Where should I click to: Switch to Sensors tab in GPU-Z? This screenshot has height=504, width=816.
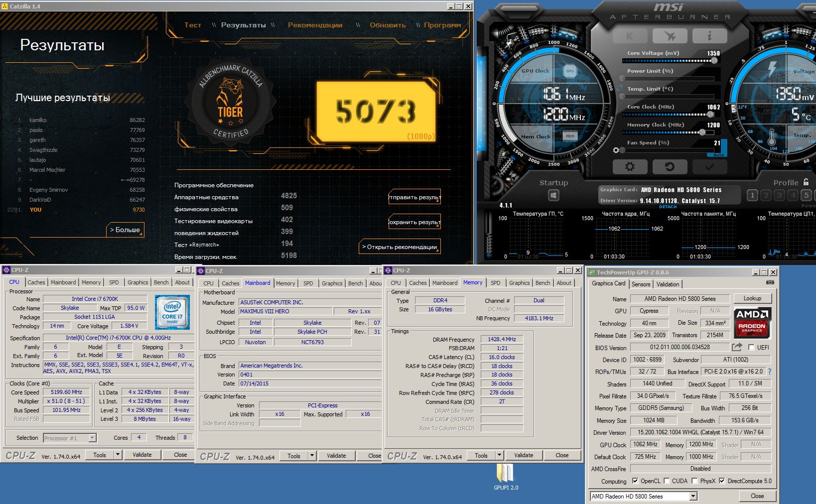pos(641,284)
